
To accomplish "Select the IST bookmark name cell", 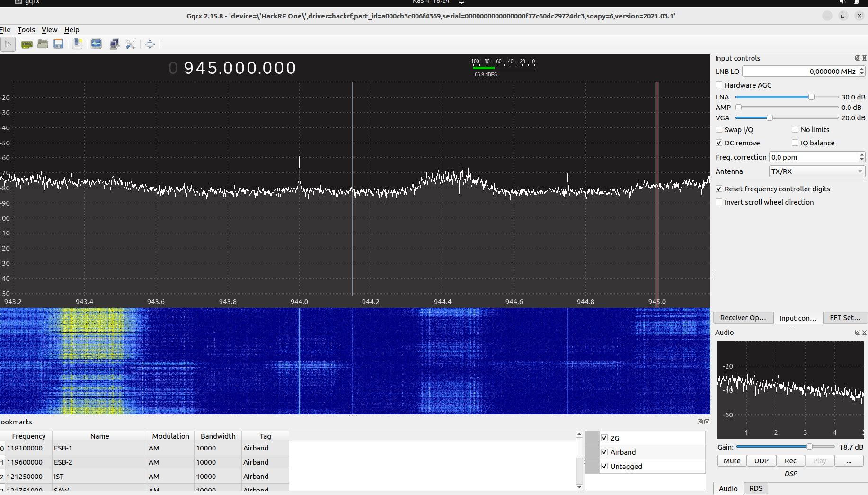I will click(99, 476).
